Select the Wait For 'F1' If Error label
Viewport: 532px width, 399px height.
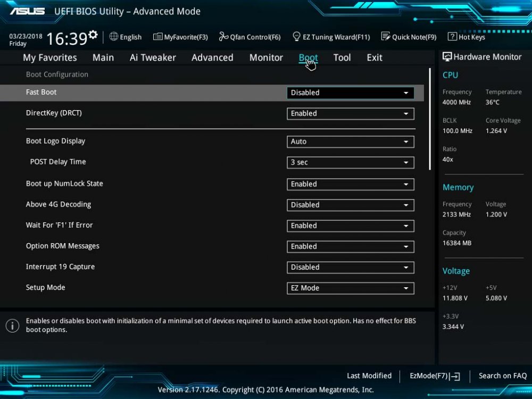point(60,225)
